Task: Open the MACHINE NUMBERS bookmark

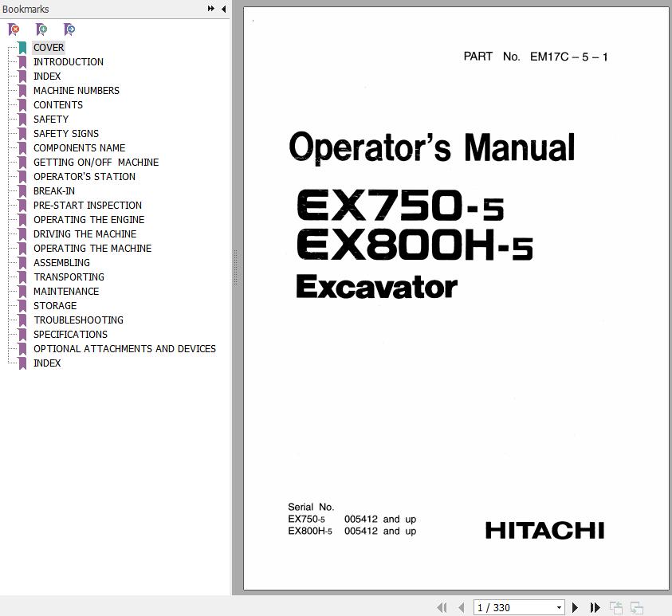Action: coord(77,90)
